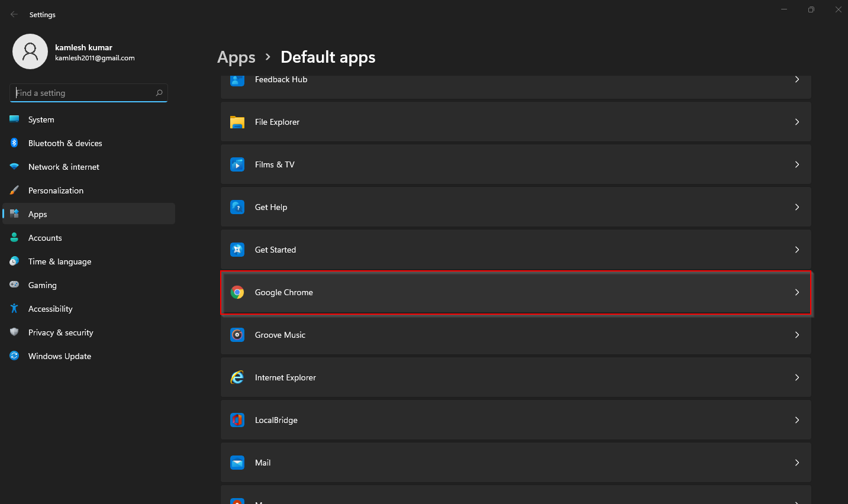Click the Get Help app icon

click(x=237, y=207)
